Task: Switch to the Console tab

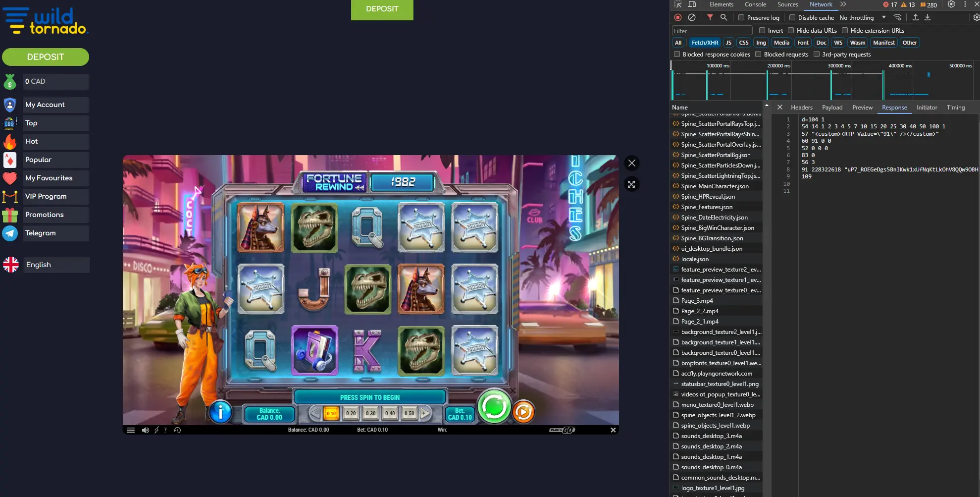Action: (x=755, y=4)
